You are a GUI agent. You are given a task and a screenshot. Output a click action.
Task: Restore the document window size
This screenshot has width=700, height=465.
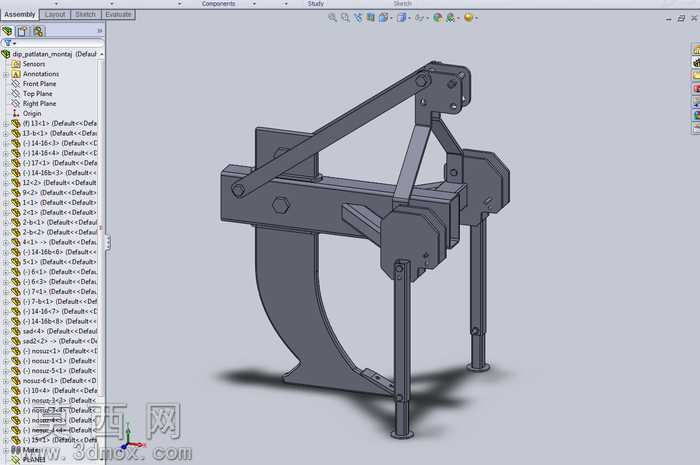681,18
